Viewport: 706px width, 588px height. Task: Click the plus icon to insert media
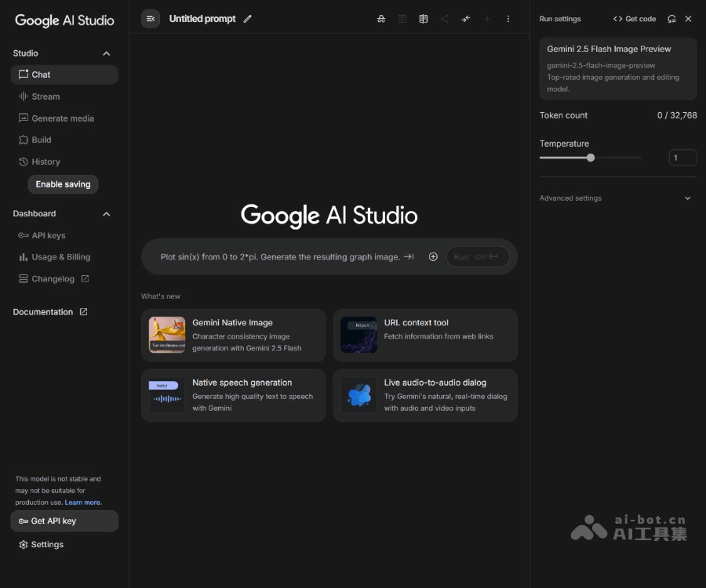(433, 256)
